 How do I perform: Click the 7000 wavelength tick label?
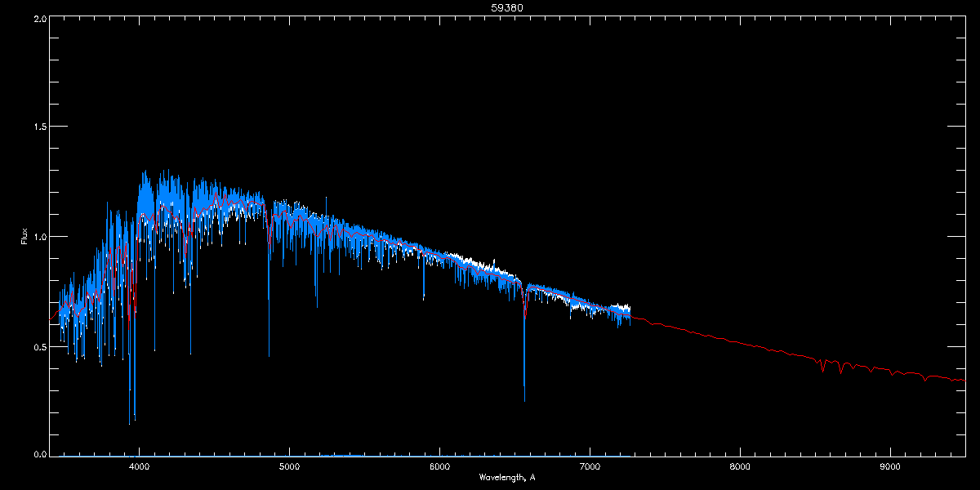coord(590,467)
